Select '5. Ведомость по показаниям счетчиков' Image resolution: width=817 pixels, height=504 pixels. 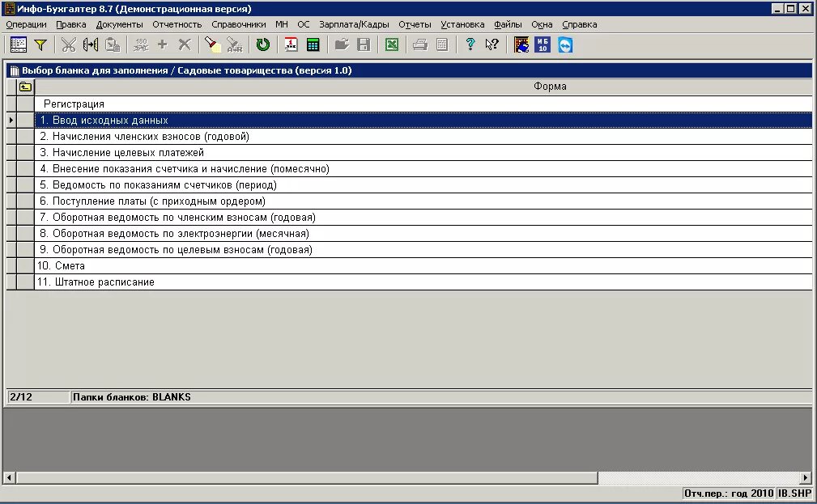tap(423, 184)
